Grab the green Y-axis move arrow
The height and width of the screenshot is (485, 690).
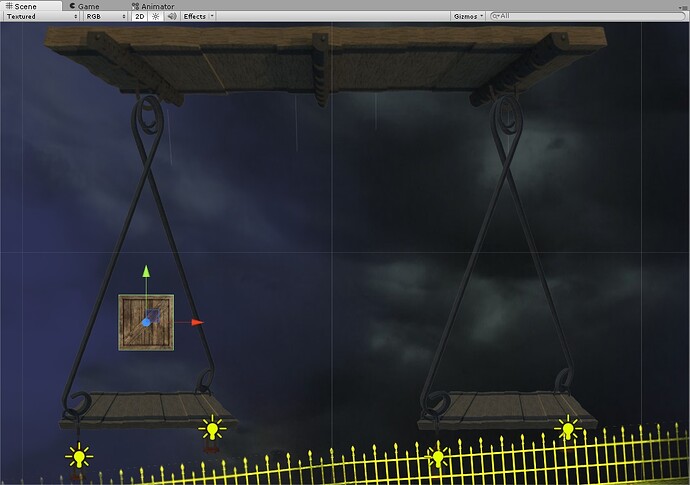(146, 271)
